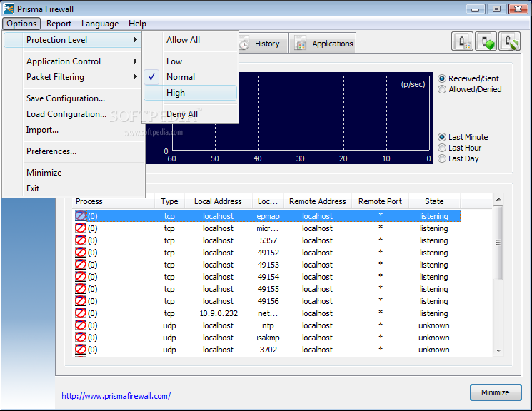
Task: Click blocked icon in 49152 row
Action: click(x=81, y=253)
